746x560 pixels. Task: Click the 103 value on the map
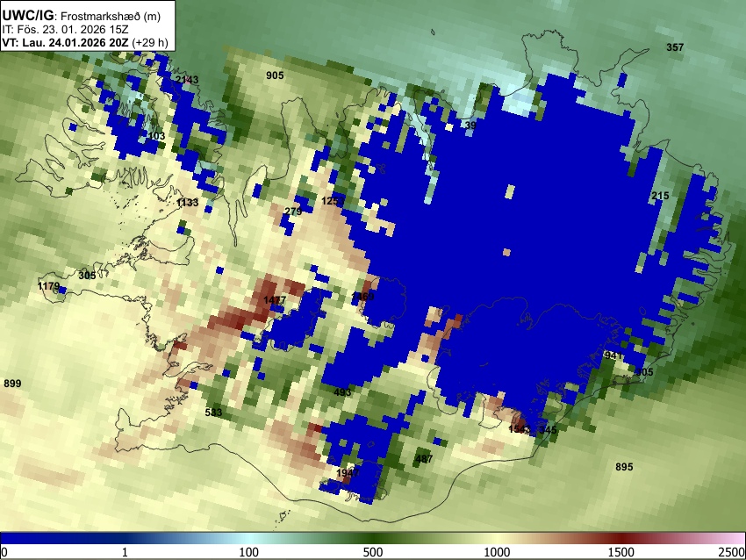click(156, 136)
